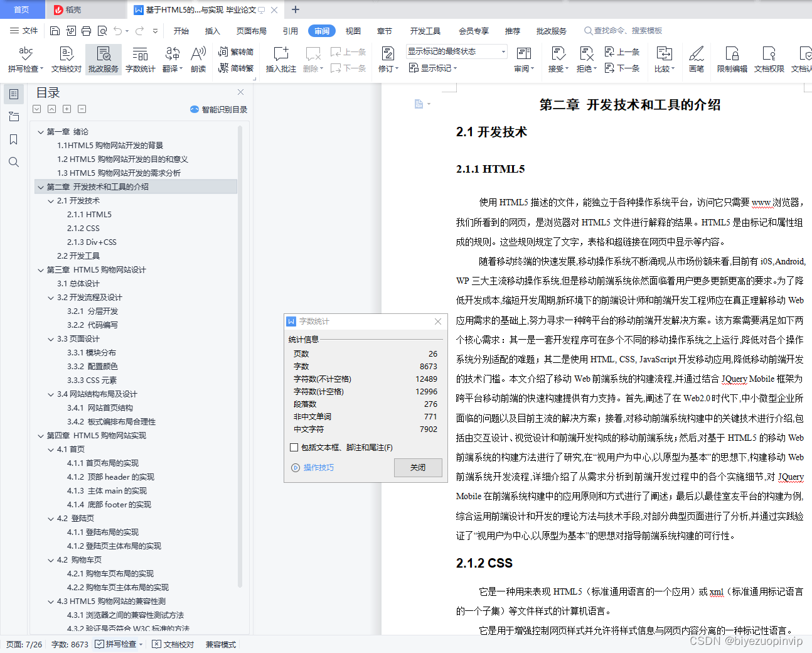Click the print icon in quick access toolbar
This screenshot has height=653, width=812.
tap(86, 31)
